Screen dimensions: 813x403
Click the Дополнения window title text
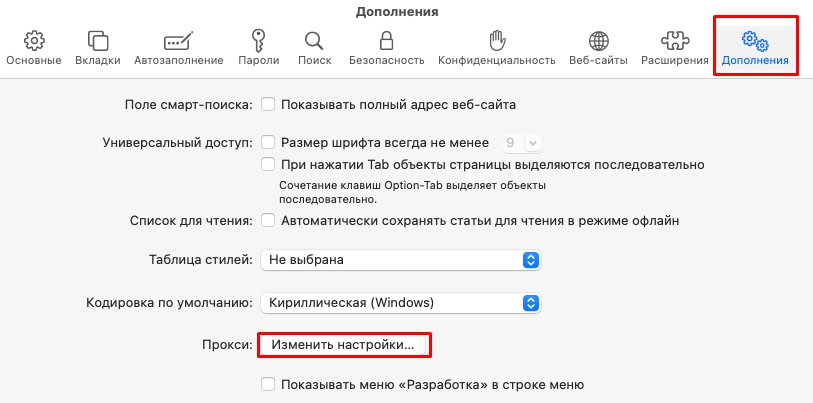coord(397,11)
